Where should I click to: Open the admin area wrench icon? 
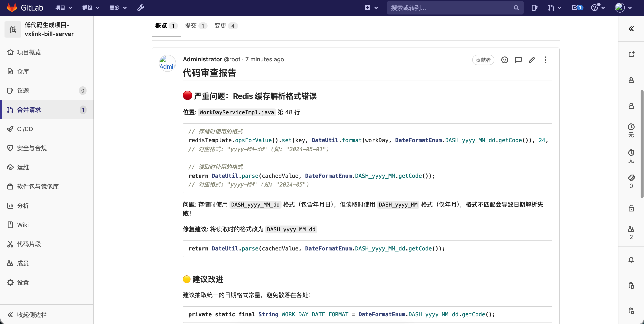(x=140, y=8)
